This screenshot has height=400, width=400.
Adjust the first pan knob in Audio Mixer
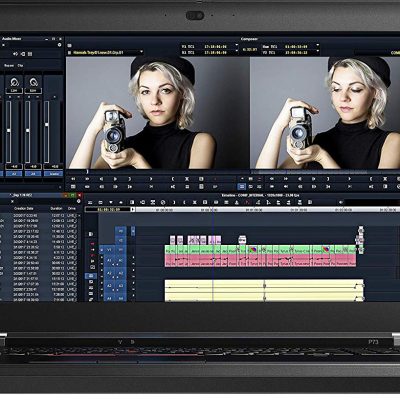click(x=14, y=82)
